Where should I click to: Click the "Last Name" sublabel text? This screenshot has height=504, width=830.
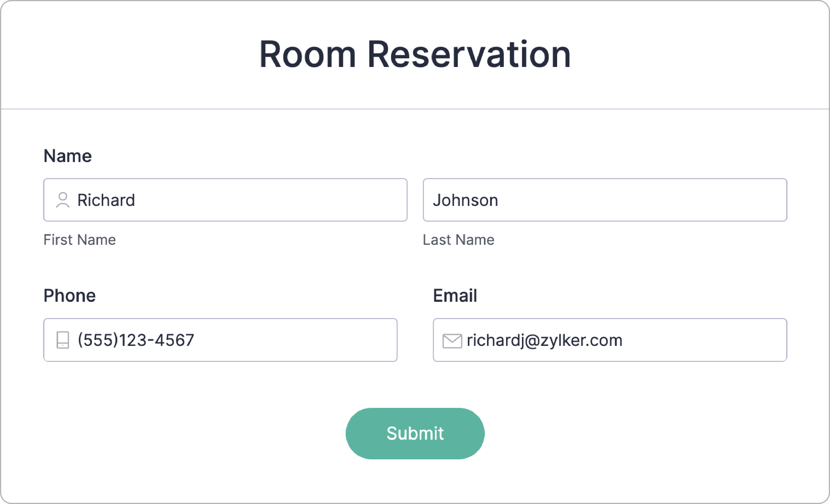(x=459, y=240)
